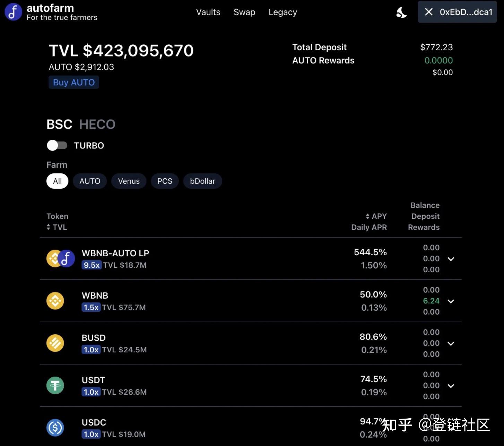Filter farms by AUTO

(x=90, y=181)
